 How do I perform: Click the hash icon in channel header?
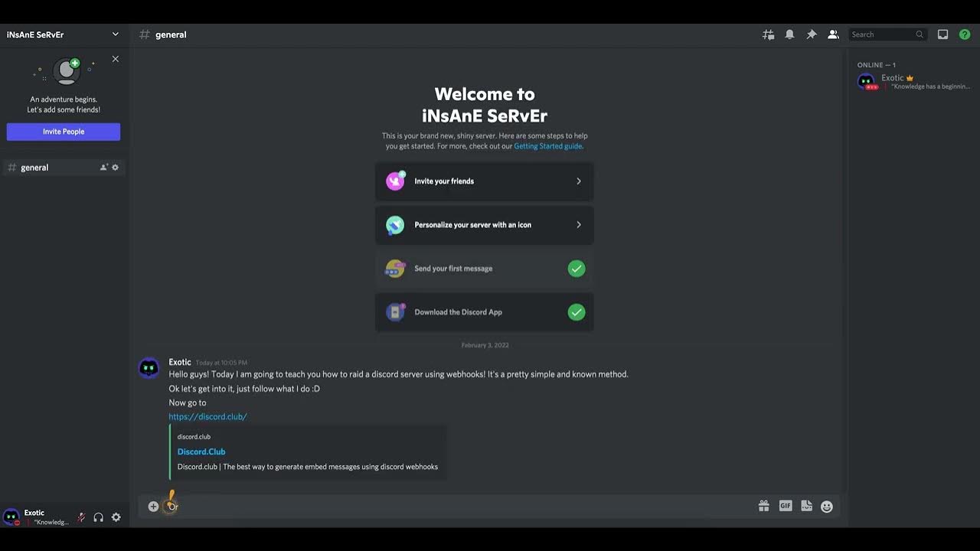pyautogui.click(x=144, y=34)
